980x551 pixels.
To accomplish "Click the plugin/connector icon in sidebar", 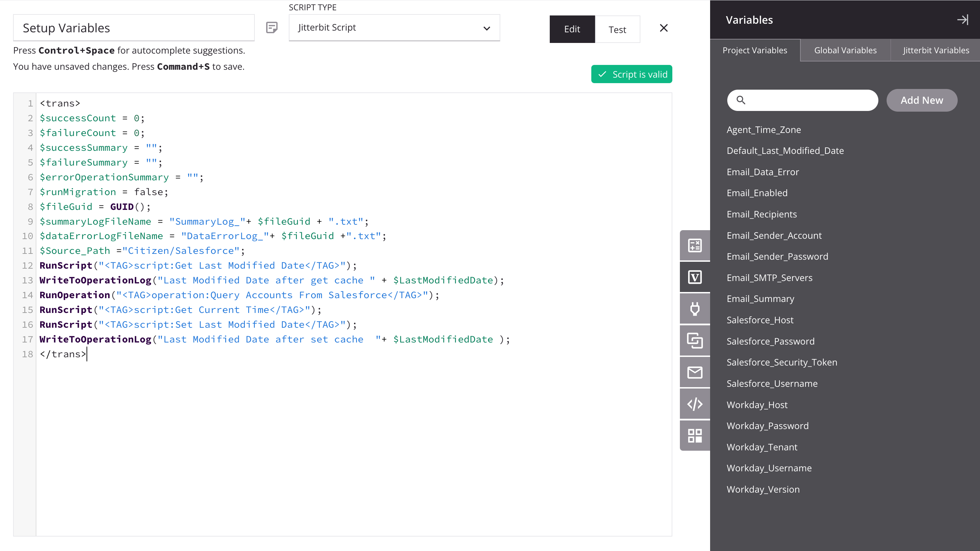I will [695, 308].
